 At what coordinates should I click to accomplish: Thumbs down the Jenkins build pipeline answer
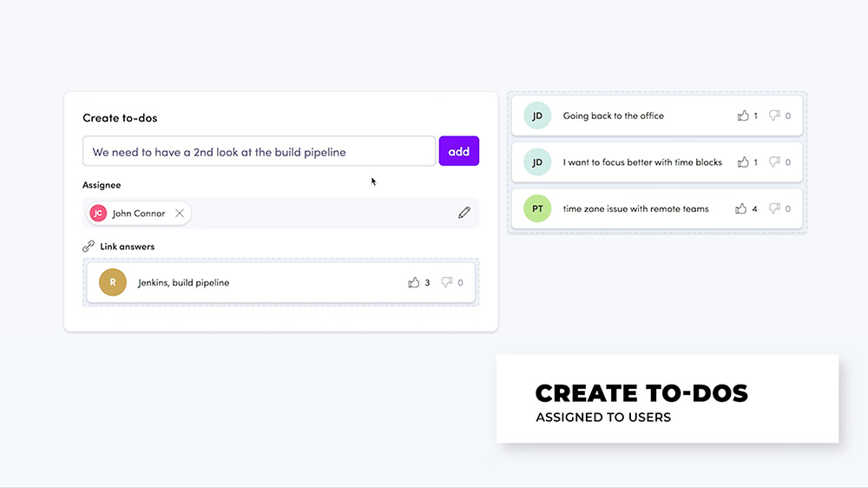point(447,282)
